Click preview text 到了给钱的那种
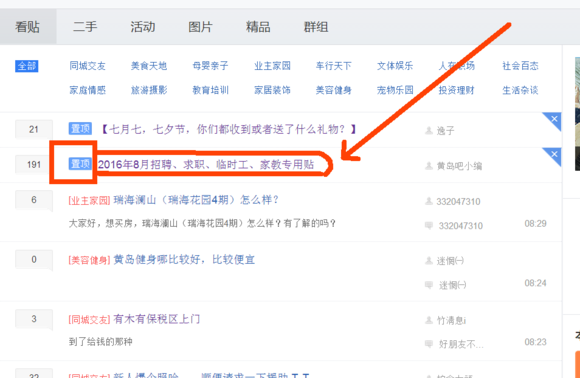 point(101,342)
